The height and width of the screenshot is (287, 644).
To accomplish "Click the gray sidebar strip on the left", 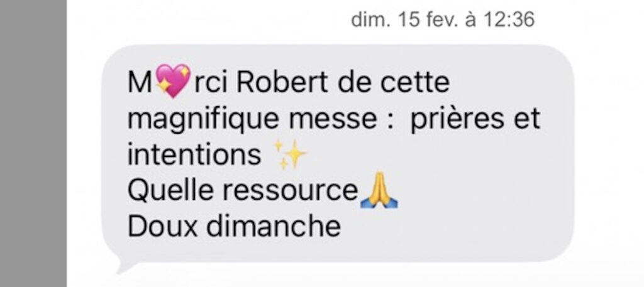I will point(33,143).
